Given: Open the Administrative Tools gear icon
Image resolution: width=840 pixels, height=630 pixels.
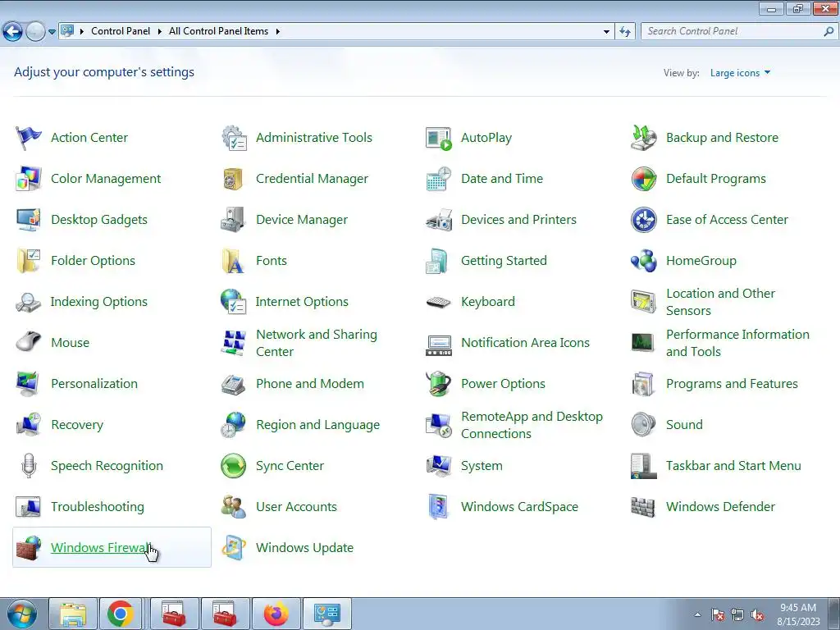Looking at the screenshot, I should [234, 138].
